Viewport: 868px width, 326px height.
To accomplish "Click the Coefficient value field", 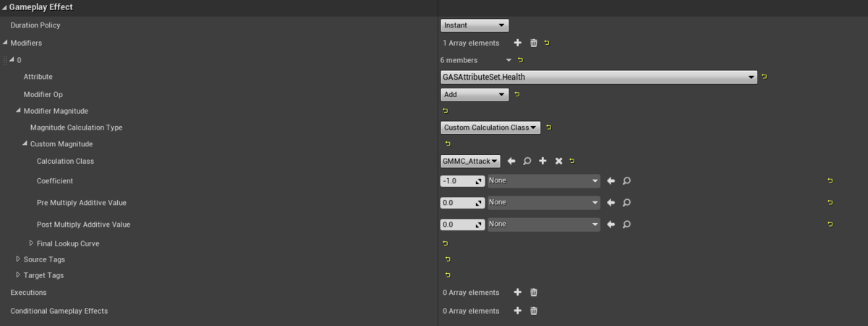I will point(463,181).
